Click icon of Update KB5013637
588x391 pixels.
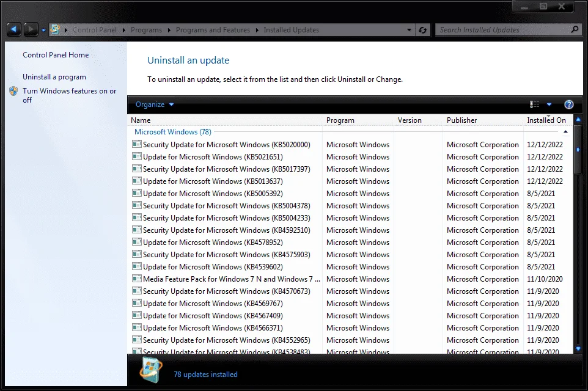[x=137, y=181]
